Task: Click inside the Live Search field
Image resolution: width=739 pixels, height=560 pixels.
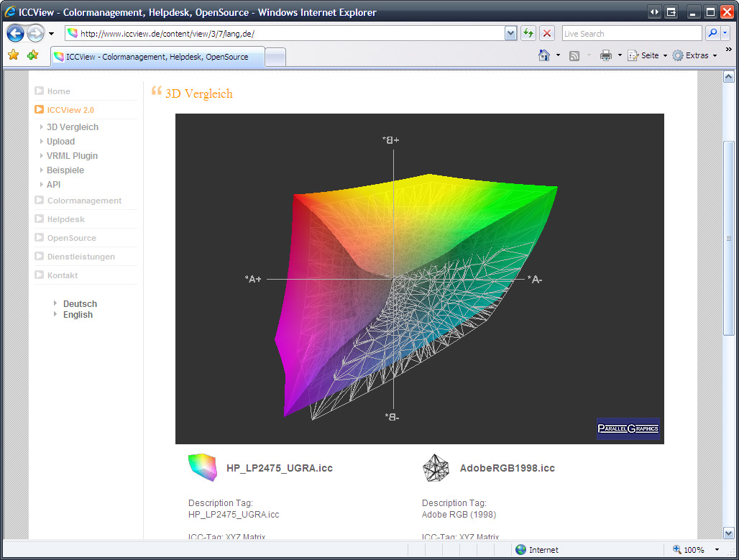Action: (630, 33)
